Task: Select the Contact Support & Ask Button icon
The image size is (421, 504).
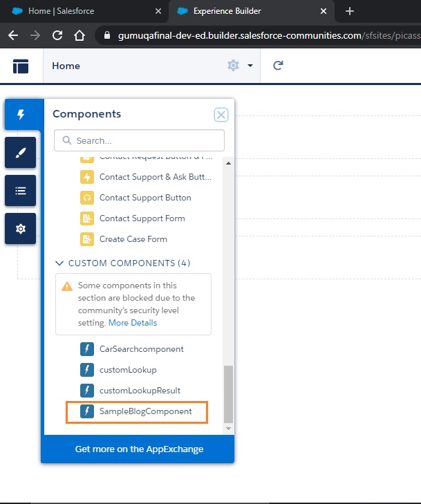Action: [x=87, y=177]
